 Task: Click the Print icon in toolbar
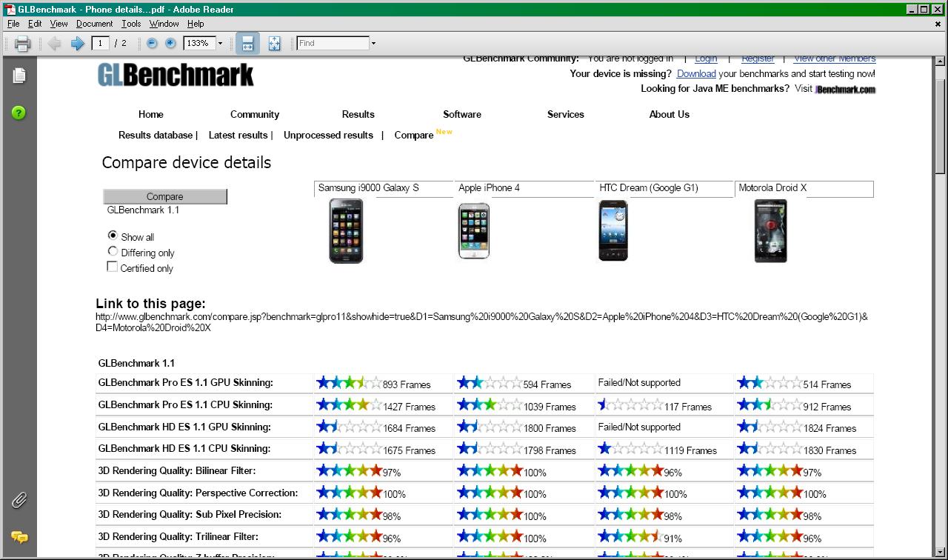click(x=22, y=44)
